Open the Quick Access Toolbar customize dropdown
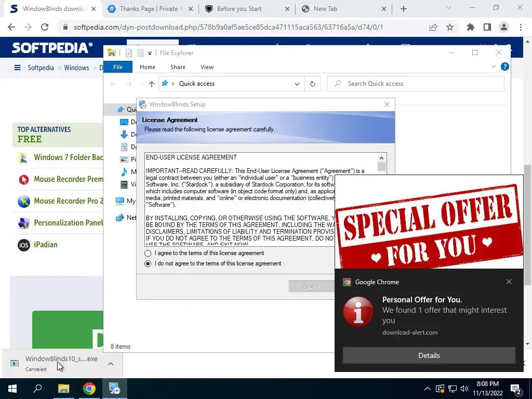Image resolution: width=532 pixels, height=399 pixels. [x=150, y=54]
